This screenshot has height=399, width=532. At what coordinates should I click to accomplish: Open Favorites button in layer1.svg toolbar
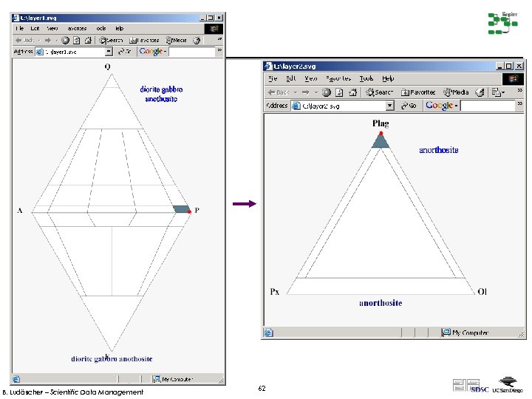144,41
